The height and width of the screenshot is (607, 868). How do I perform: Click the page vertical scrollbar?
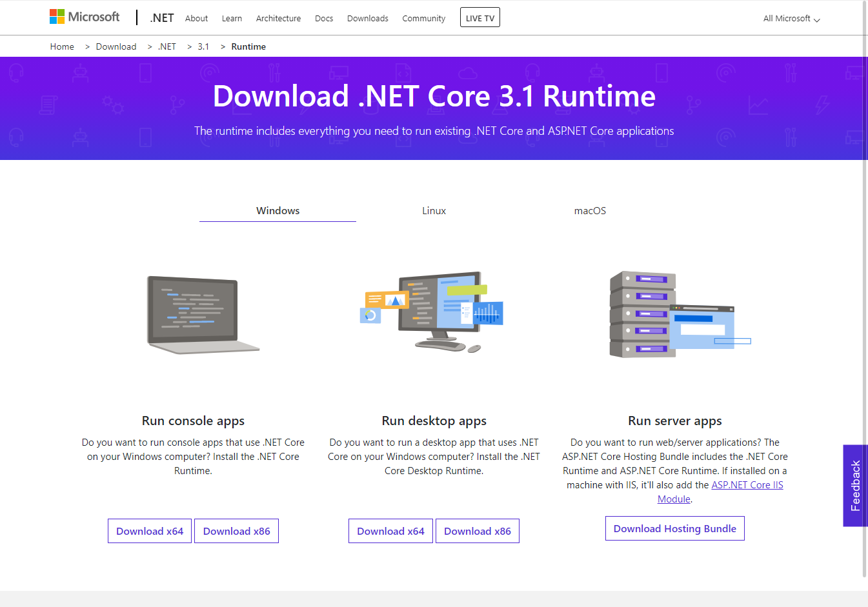[865, 290]
